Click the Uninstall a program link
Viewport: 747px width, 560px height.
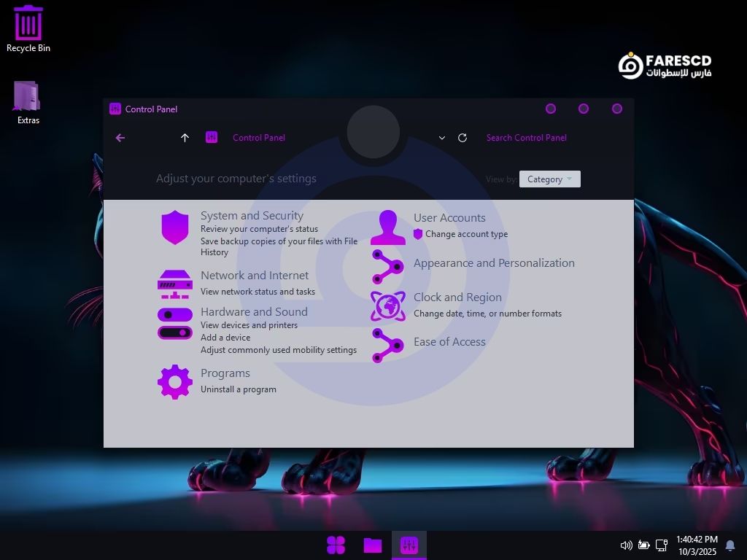(239, 389)
